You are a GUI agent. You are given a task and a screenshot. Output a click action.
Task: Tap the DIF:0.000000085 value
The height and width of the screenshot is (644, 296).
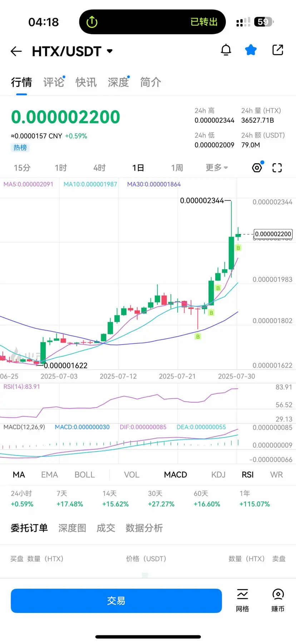coord(143,427)
